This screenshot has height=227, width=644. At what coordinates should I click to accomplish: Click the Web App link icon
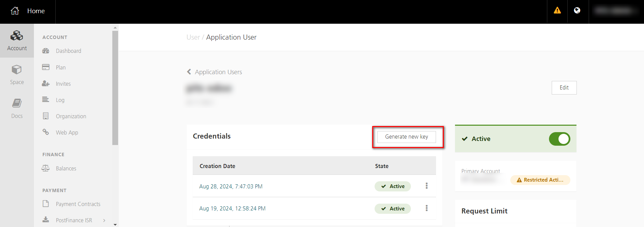46,132
